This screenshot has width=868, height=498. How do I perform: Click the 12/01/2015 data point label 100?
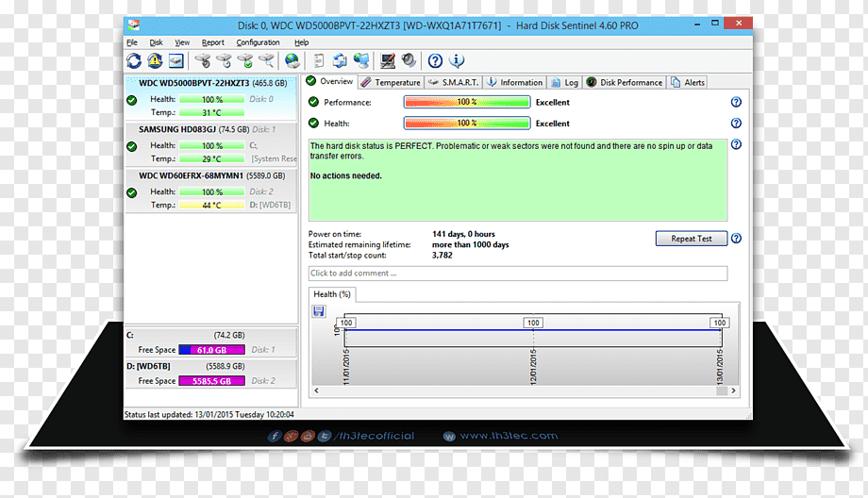(533, 323)
